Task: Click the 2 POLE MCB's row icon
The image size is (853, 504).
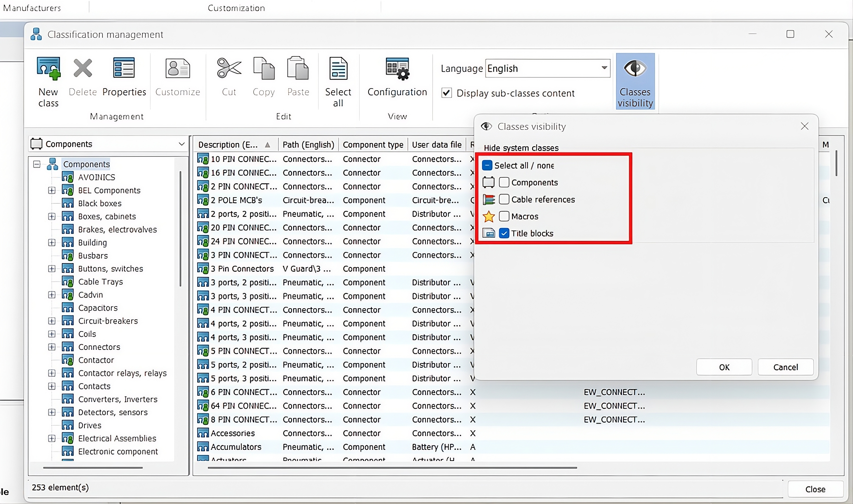Action: 203,200
